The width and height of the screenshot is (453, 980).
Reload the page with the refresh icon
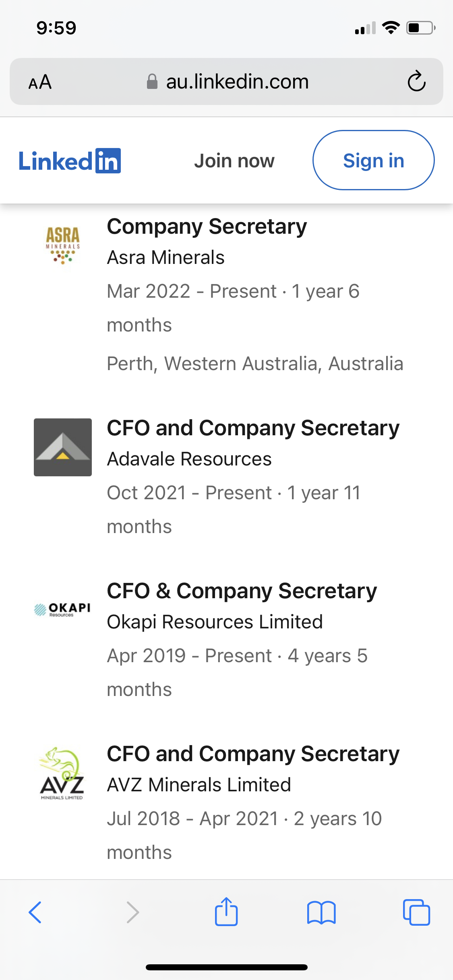point(416,82)
